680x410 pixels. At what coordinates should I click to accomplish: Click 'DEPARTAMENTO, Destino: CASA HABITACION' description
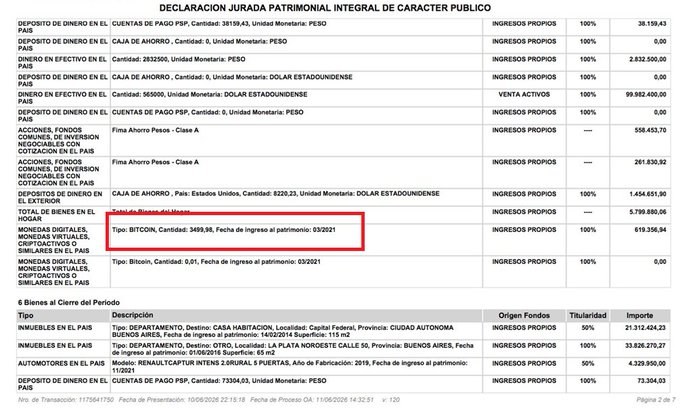[x=282, y=331]
